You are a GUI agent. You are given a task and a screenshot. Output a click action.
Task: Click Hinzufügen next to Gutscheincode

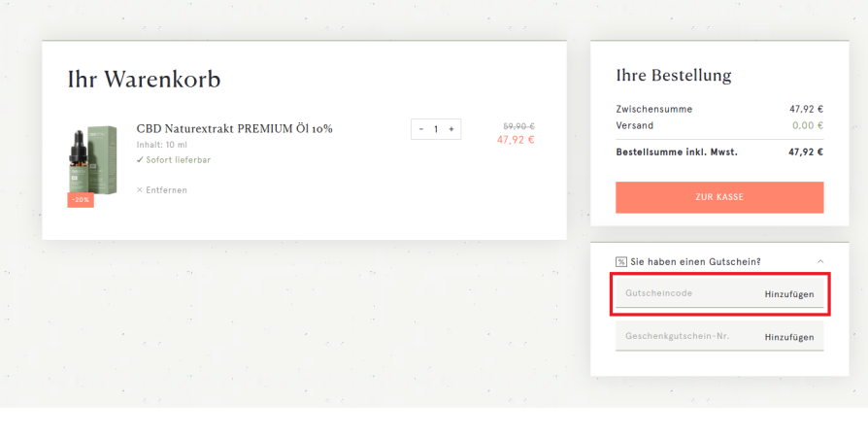click(x=789, y=294)
